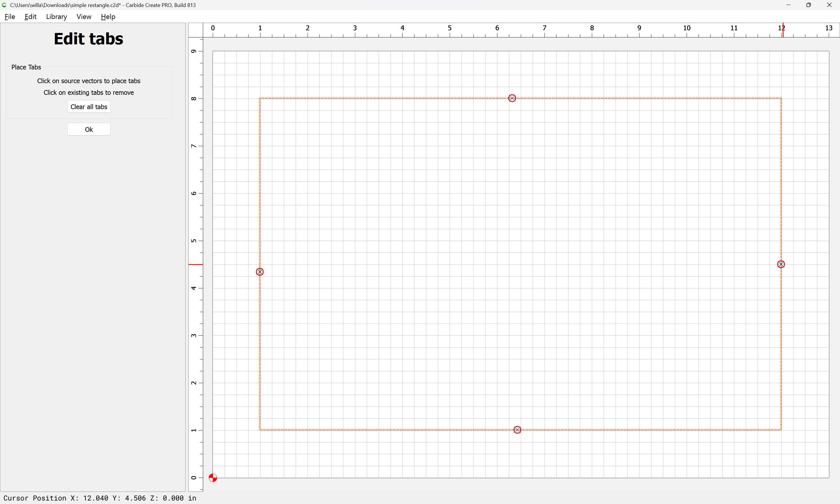
Task: Remove the tab on the rectangle's right edge
Action: (781, 264)
